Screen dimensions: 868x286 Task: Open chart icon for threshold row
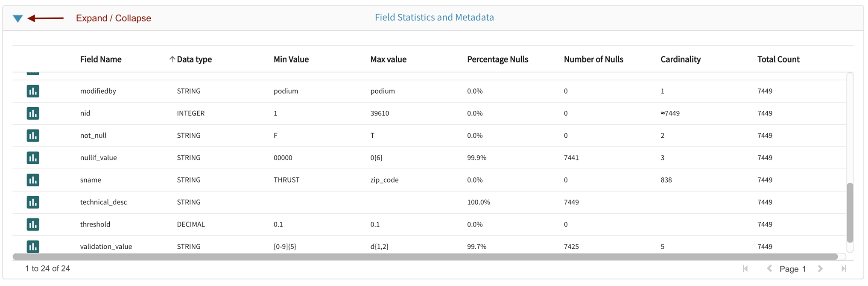click(x=33, y=224)
